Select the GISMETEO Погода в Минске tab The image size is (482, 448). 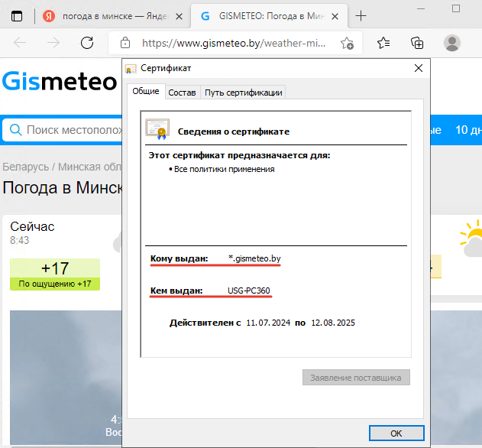[270, 16]
